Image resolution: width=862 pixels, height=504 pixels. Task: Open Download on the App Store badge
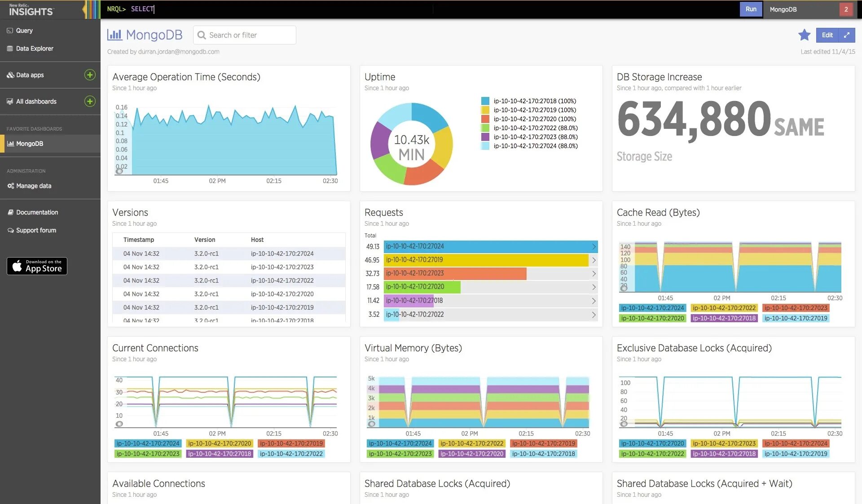click(37, 266)
